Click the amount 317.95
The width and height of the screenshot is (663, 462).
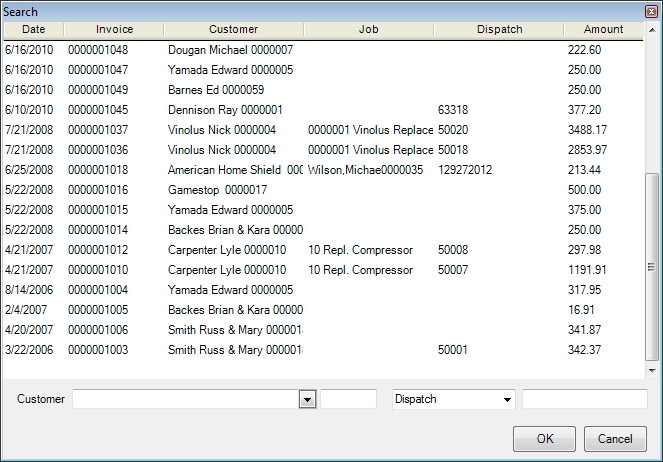tap(584, 290)
